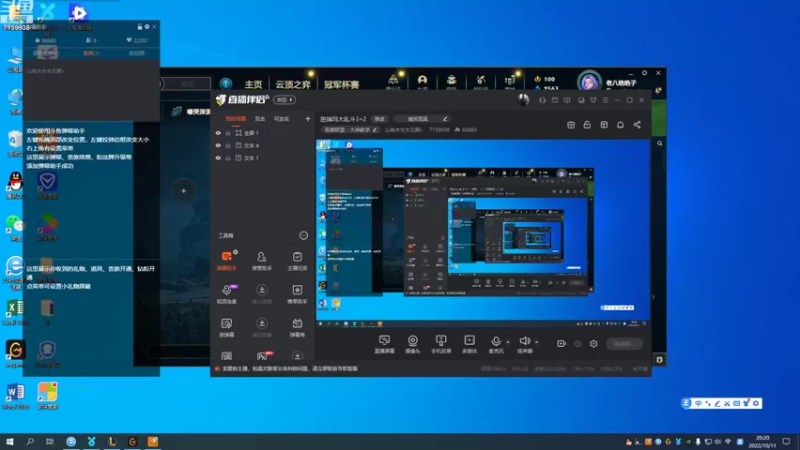
Task: Open the 房管助手 tool icon
Action: [x=262, y=260]
